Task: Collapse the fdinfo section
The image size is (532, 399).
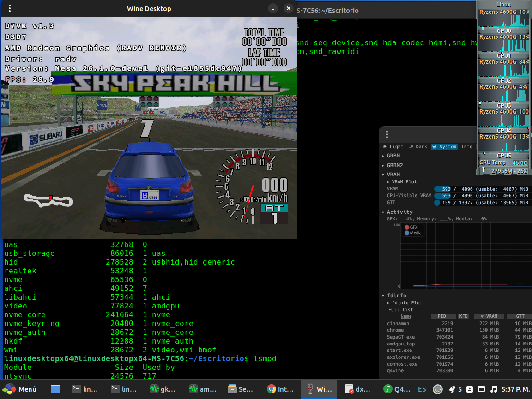Action: click(394, 296)
